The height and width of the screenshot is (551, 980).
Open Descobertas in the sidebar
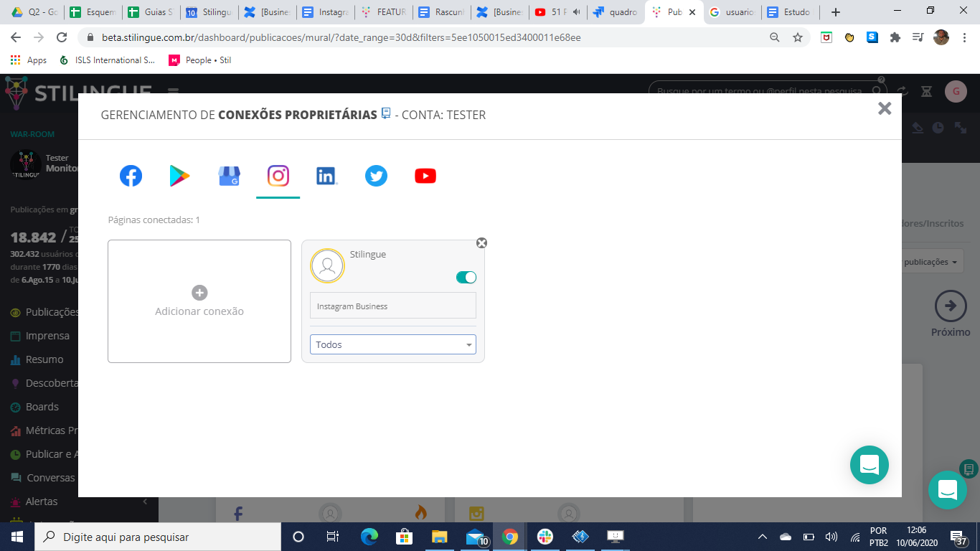tap(44, 383)
